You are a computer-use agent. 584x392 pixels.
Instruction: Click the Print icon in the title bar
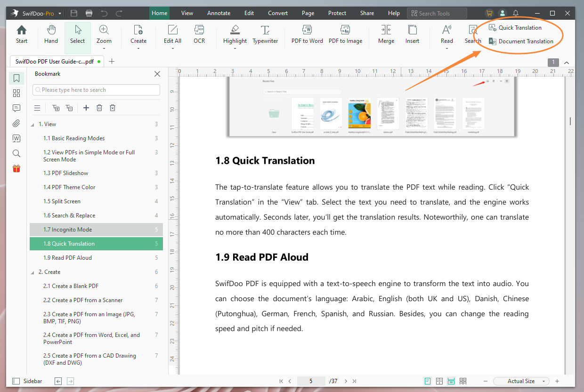coord(89,13)
